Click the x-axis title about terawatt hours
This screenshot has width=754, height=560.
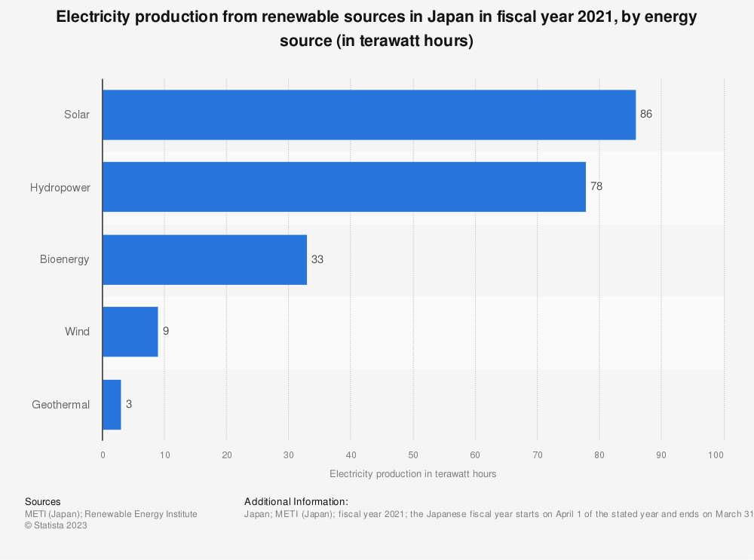click(x=412, y=474)
